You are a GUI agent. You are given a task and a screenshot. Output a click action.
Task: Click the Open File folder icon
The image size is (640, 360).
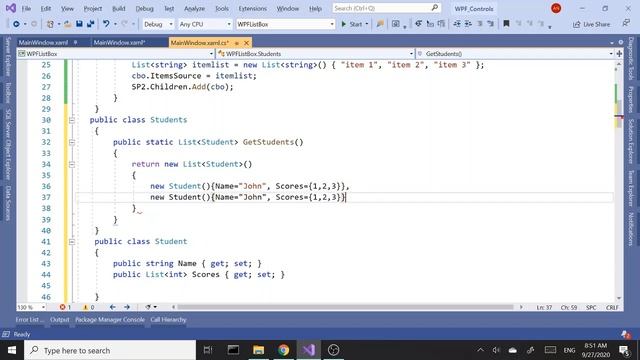click(x=68, y=24)
